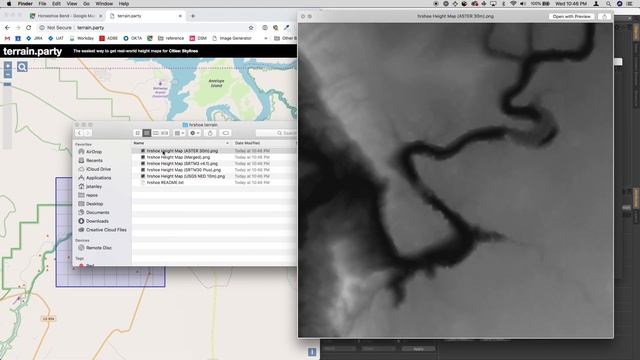Viewport: 640px width, 360px height.
Task: Click the Quick Look share button
Action: (x=604, y=16)
